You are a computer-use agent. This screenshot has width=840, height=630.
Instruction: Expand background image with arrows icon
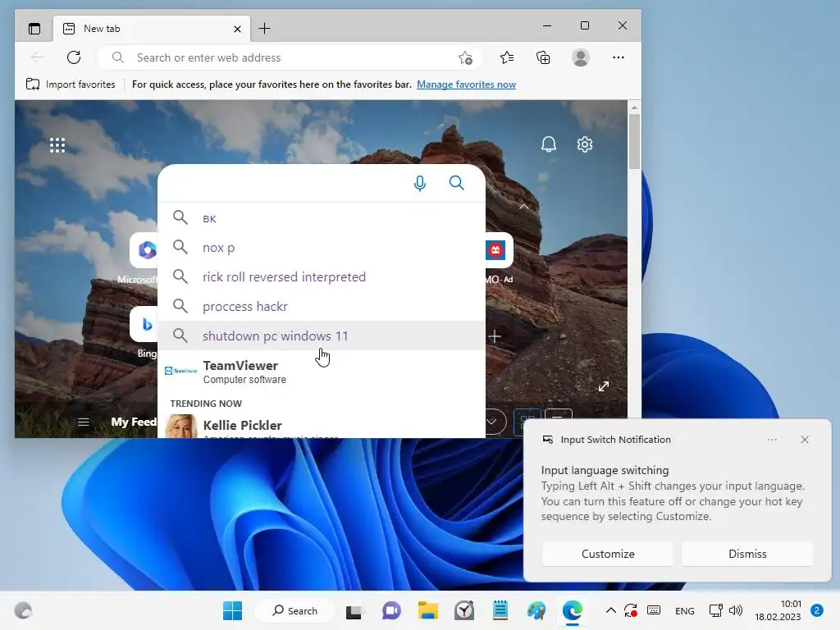pos(604,386)
